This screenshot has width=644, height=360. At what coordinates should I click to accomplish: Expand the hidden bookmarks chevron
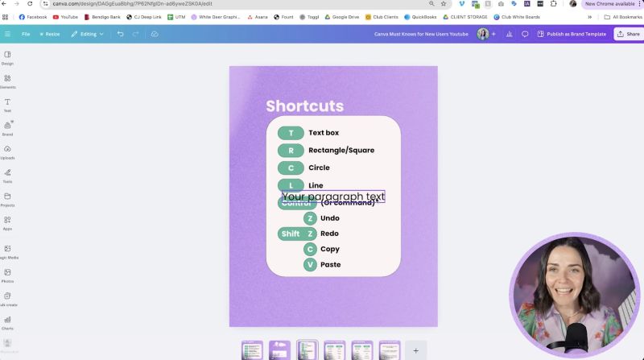[x=590, y=17]
